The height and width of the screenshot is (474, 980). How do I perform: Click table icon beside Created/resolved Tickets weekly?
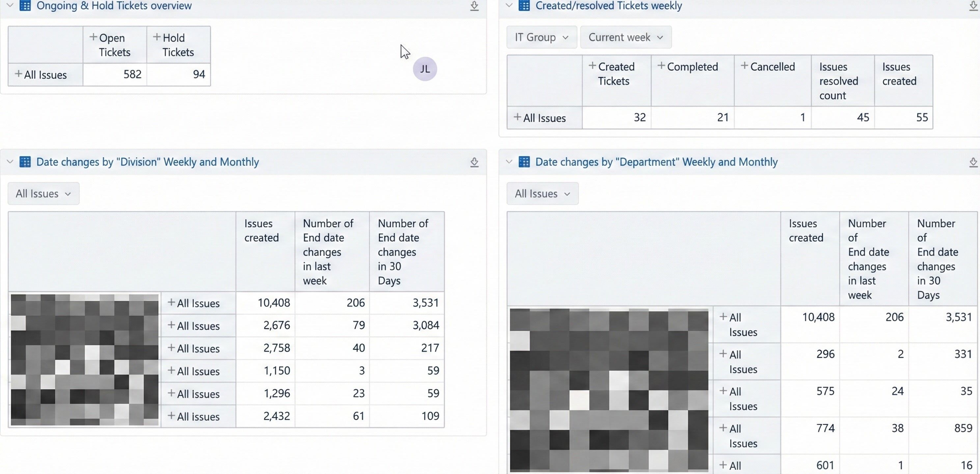point(524,6)
